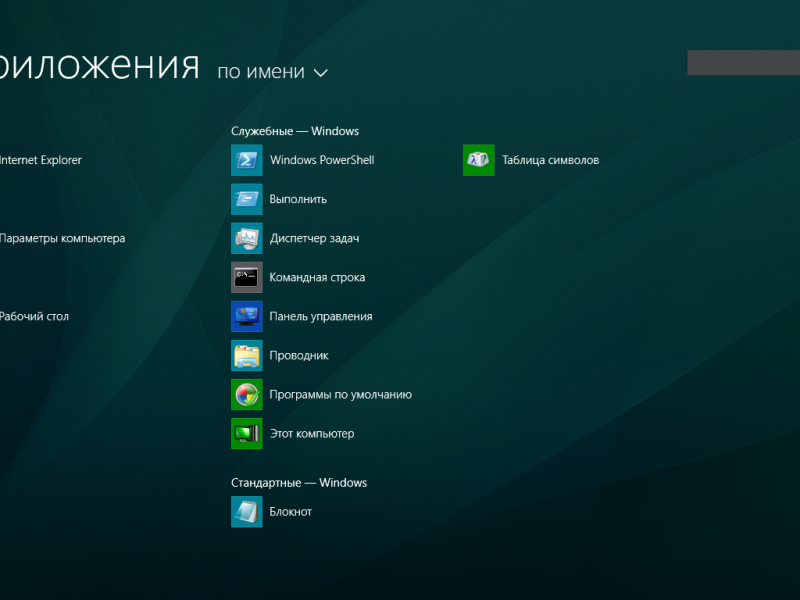The width and height of the screenshot is (800, 600).
Task: Open the Программы по умолчанию icon
Action: [x=247, y=394]
